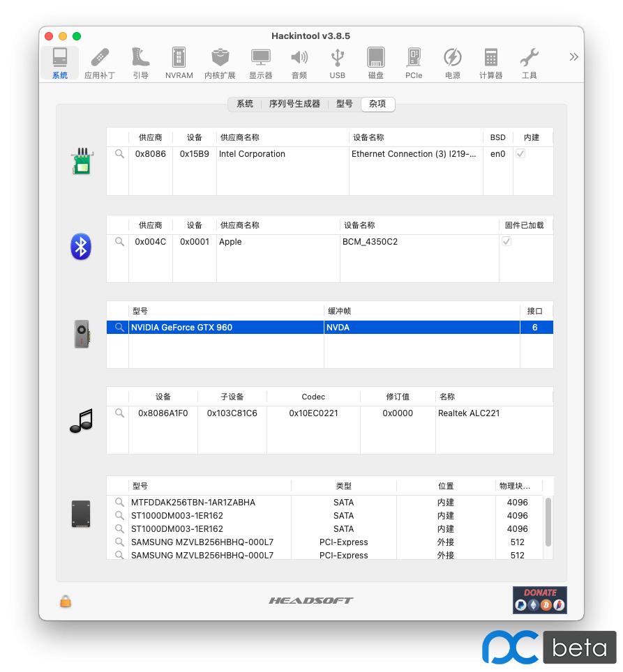623x672 pixels.
Task: Open the NVRAM section
Action: coord(179,63)
